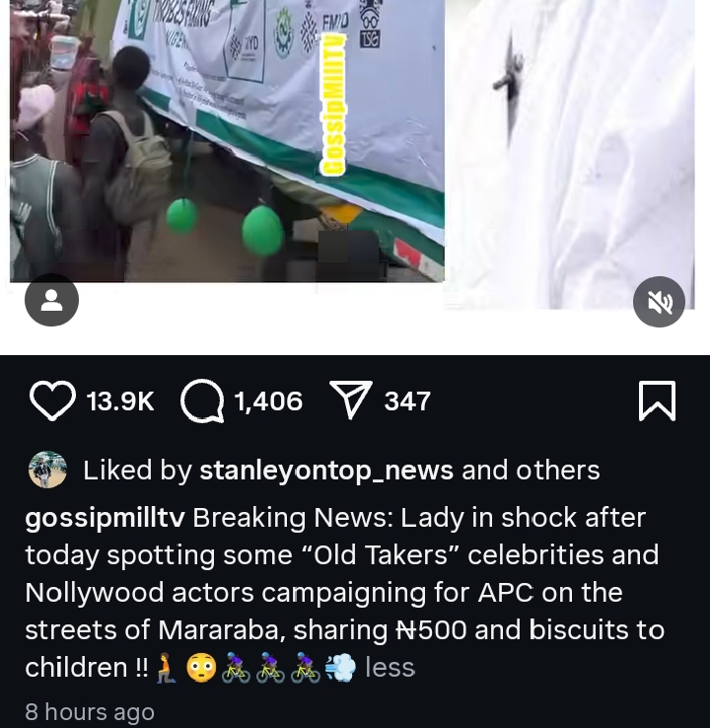The width and height of the screenshot is (710, 728).
Task: Open comments via the speech bubble icon
Action: (x=202, y=400)
